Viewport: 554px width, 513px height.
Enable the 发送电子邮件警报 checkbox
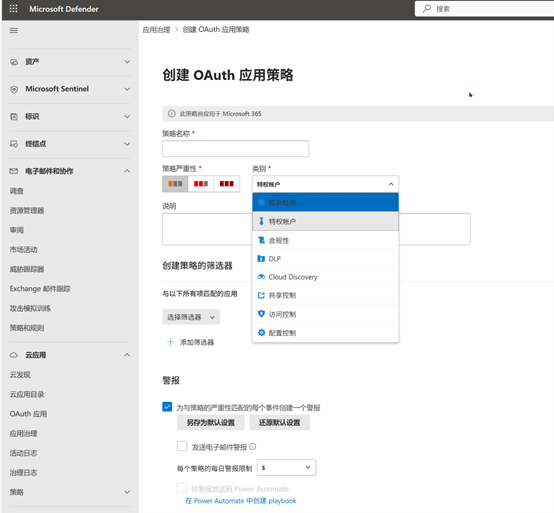pos(182,446)
